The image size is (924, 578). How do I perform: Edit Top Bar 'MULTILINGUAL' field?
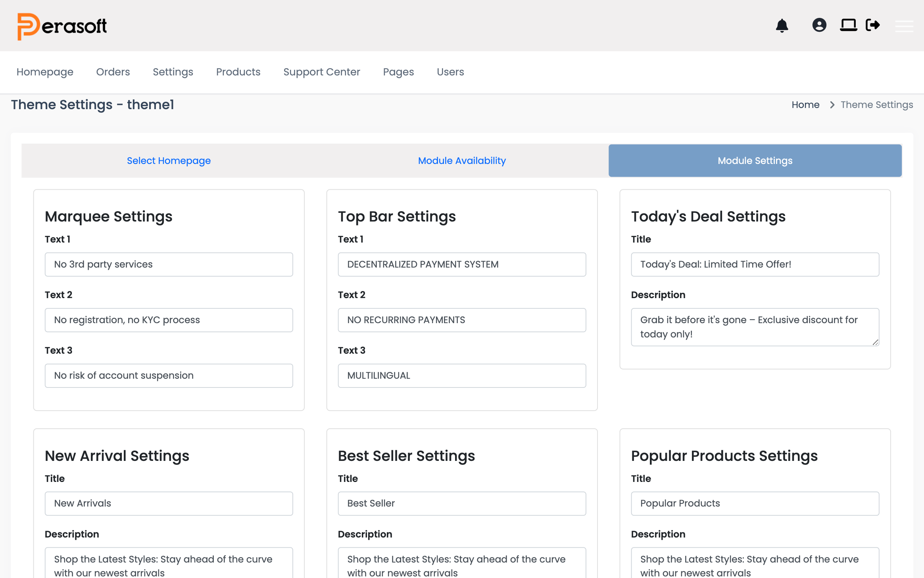[462, 376]
